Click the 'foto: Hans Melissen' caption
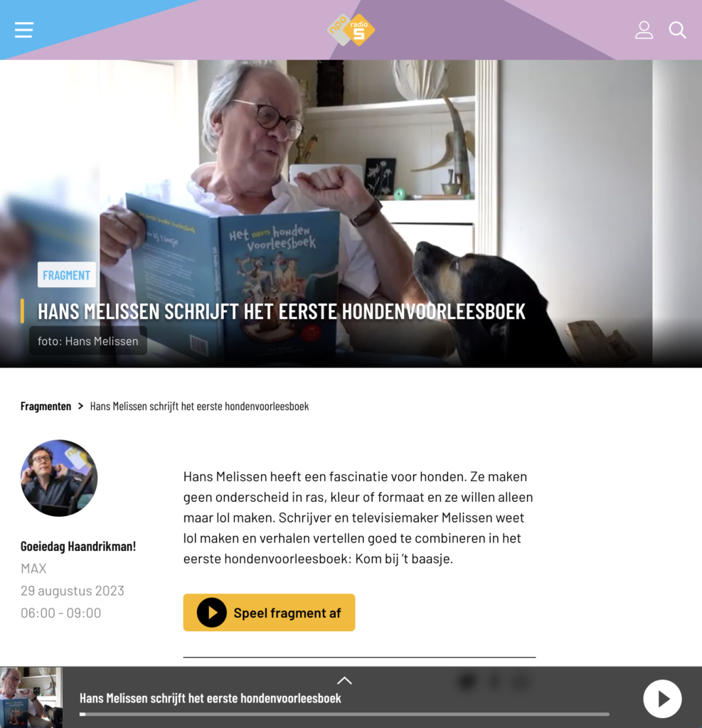Screen dimensions: 702x728 [87, 341]
